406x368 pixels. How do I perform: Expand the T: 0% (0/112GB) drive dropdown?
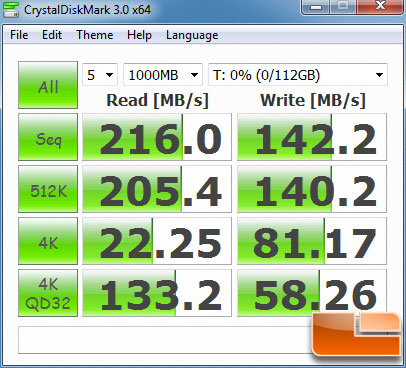(x=298, y=75)
